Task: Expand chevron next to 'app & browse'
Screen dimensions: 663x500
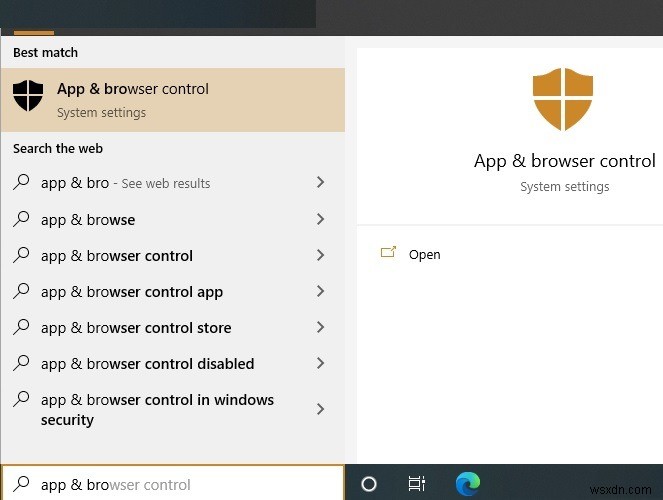Action: 321,219
